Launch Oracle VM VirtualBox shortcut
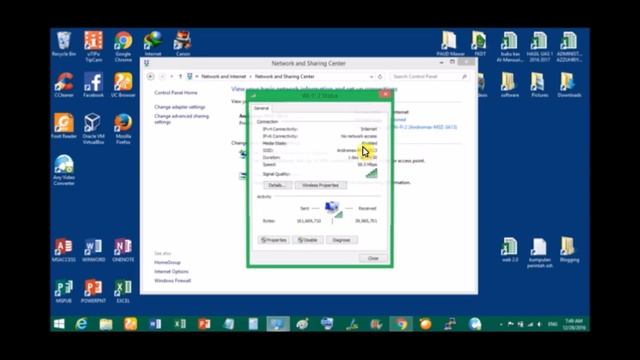This screenshot has width=640, height=360. click(x=93, y=129)
